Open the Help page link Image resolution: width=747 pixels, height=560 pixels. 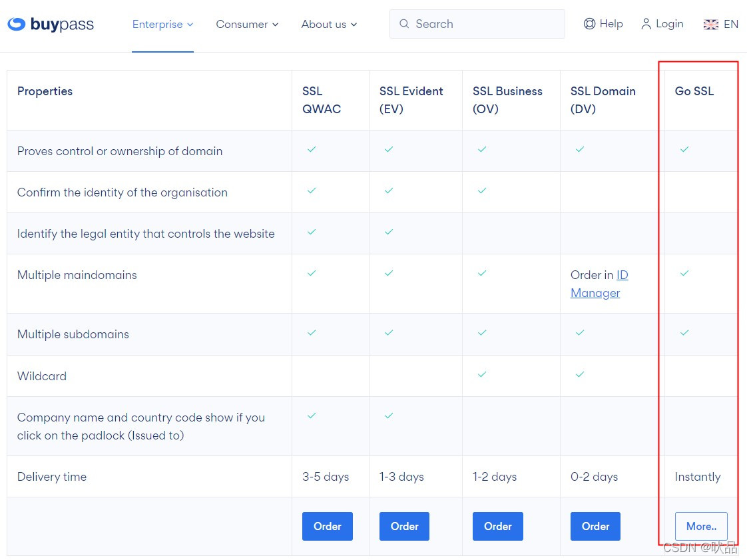[603, 24]
